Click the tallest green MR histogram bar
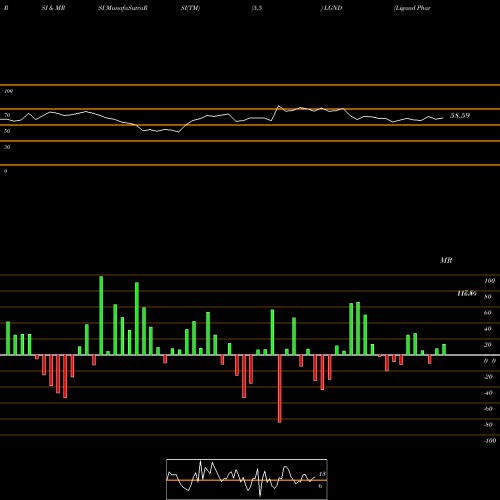This screenshot has height=500, width=500. (101, 315)
